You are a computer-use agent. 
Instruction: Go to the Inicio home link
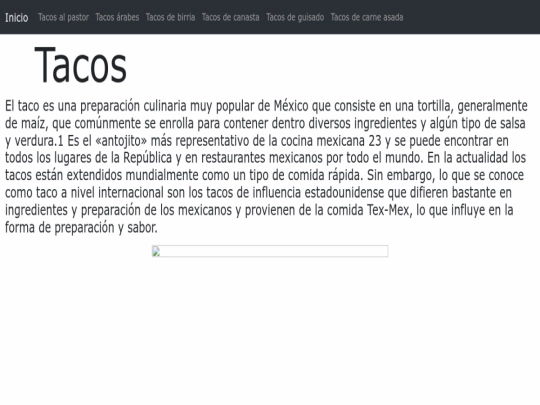17,17
